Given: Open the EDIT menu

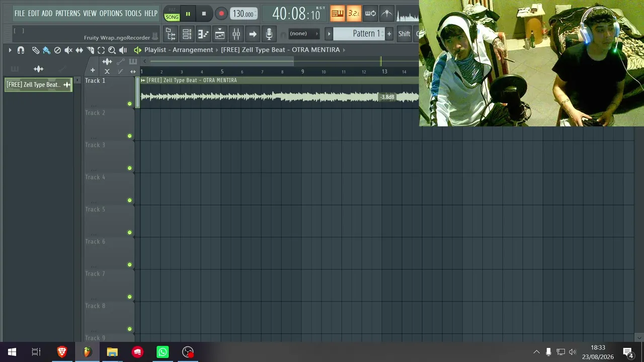Looking at the screenshot, I should 34,14.
